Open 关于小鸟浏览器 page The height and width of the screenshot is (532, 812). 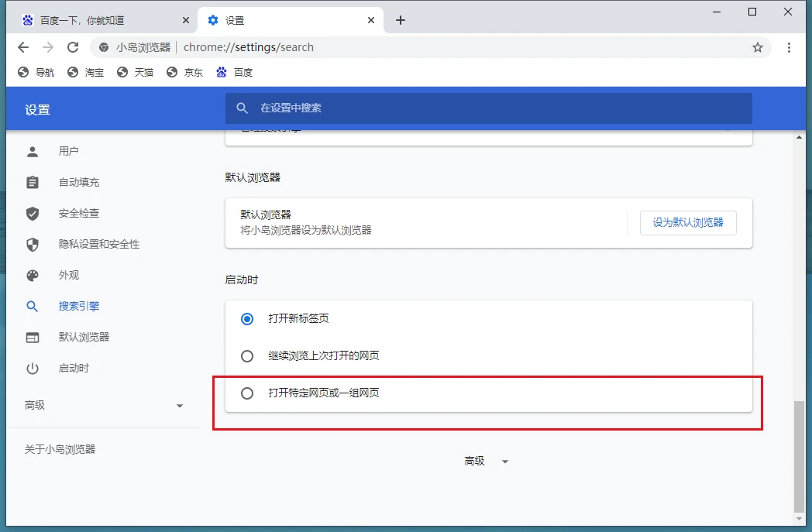[60, 449]
